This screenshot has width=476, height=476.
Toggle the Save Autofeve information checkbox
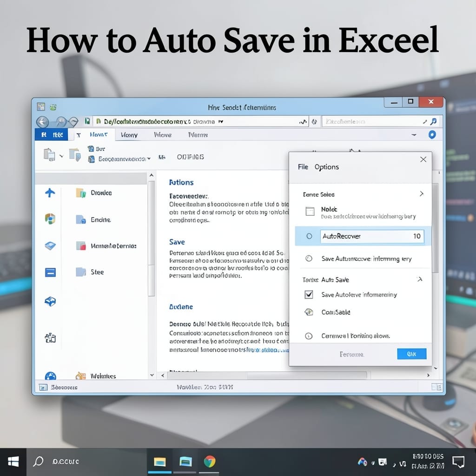point(309,294)
